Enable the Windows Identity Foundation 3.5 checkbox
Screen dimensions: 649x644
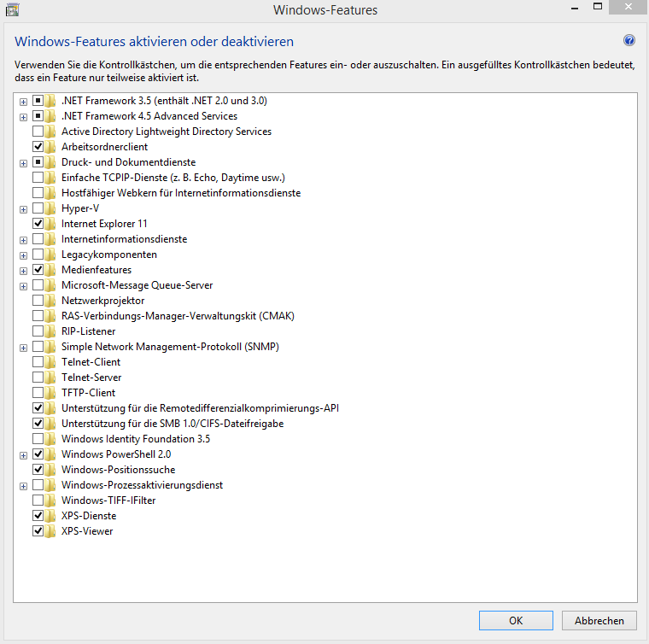pyautogui.click(x=38, y=438)
